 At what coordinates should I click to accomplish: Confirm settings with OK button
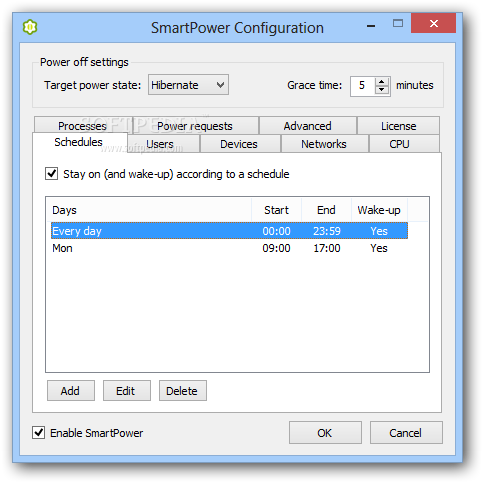tap(325, 432)
